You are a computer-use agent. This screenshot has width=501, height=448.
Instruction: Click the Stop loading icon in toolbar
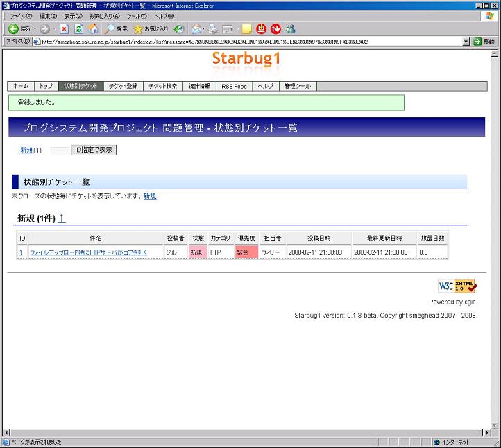[65, 29]
